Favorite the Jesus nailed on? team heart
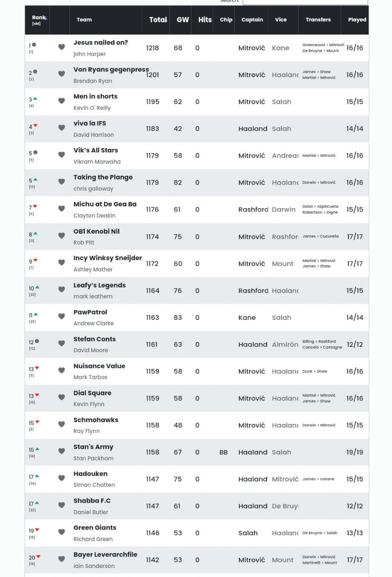Image resolution: width=392 pixels, height=577 pixels. [61, 47]
